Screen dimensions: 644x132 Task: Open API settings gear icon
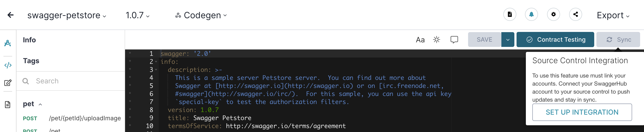[x=554, y=15]
